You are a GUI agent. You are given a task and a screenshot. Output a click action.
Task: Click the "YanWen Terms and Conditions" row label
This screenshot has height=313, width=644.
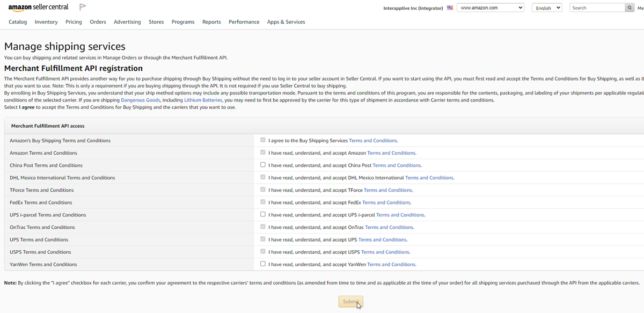[43, 264]
